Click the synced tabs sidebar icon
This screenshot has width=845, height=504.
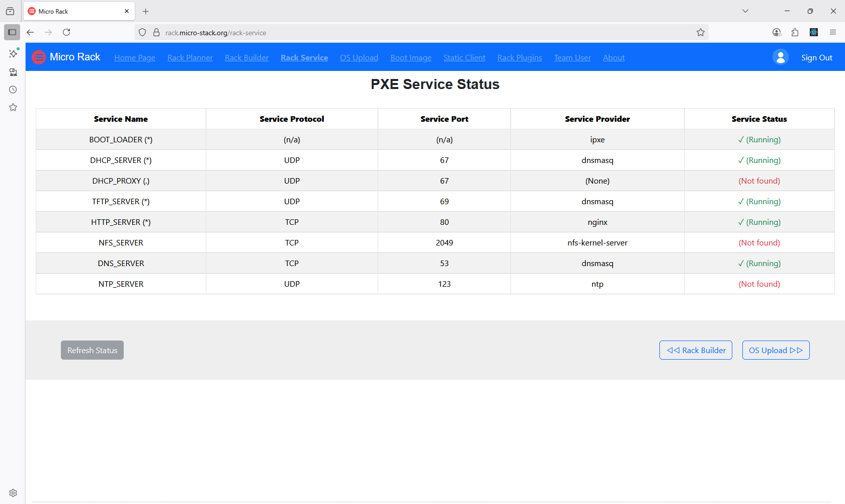pyautogui.click(x=13, y=72)
